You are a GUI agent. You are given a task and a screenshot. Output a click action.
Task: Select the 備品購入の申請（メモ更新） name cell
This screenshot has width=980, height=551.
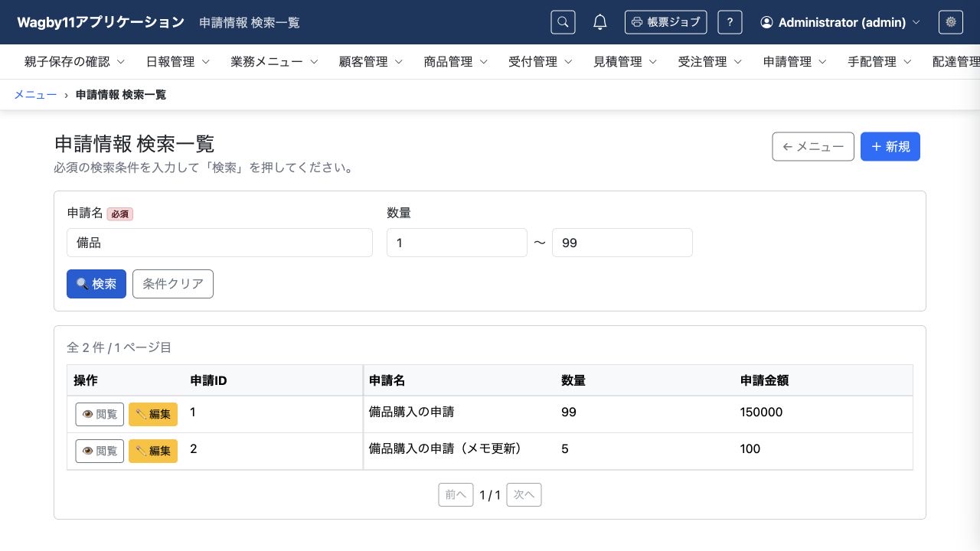459,451
